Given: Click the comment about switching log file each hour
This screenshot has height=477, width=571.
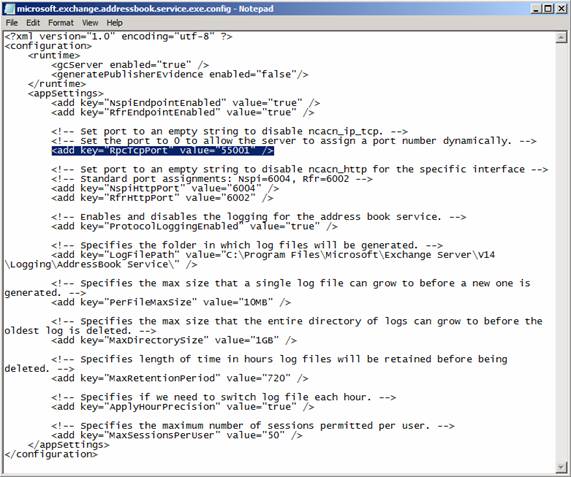Looking at the screenshot, I should click(224, 397).
